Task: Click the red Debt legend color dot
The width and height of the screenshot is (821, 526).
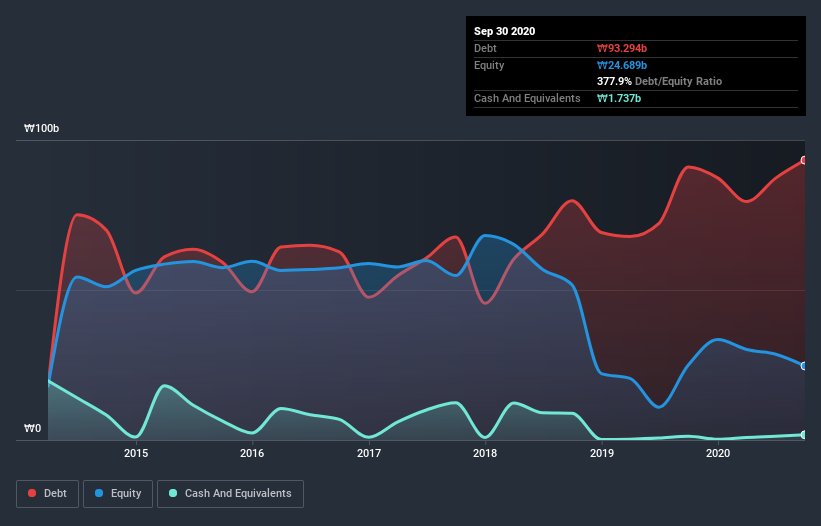Action: (32, 493)
